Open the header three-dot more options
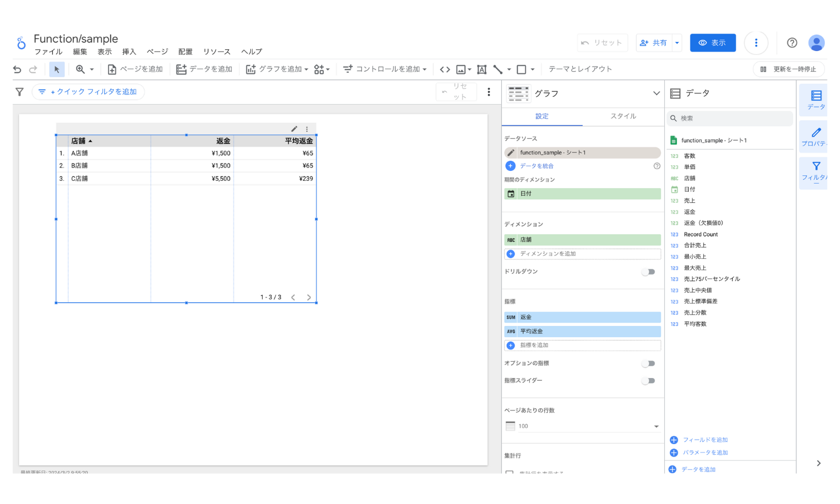The image size is (840, 504). (x=756, y=43)
